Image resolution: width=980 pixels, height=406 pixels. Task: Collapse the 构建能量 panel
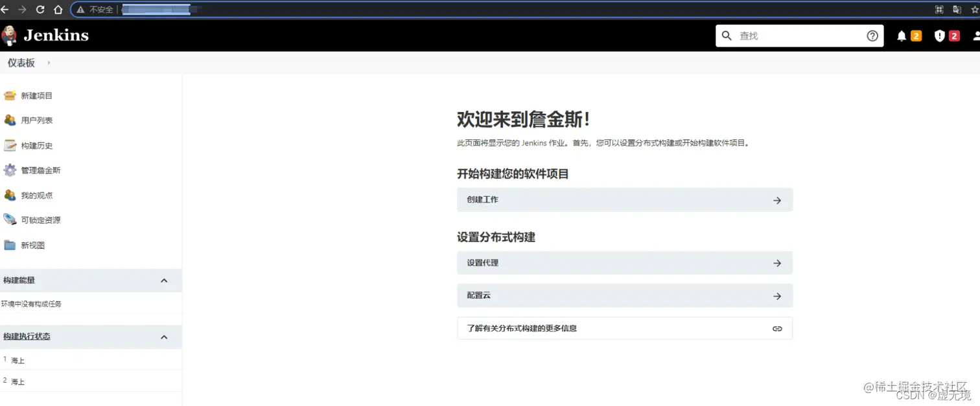point(164,280)
